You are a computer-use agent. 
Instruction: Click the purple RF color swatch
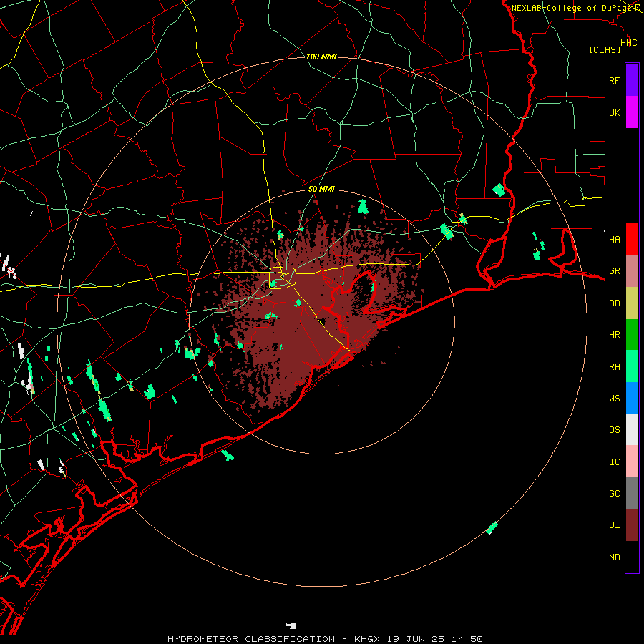[632, 80]
